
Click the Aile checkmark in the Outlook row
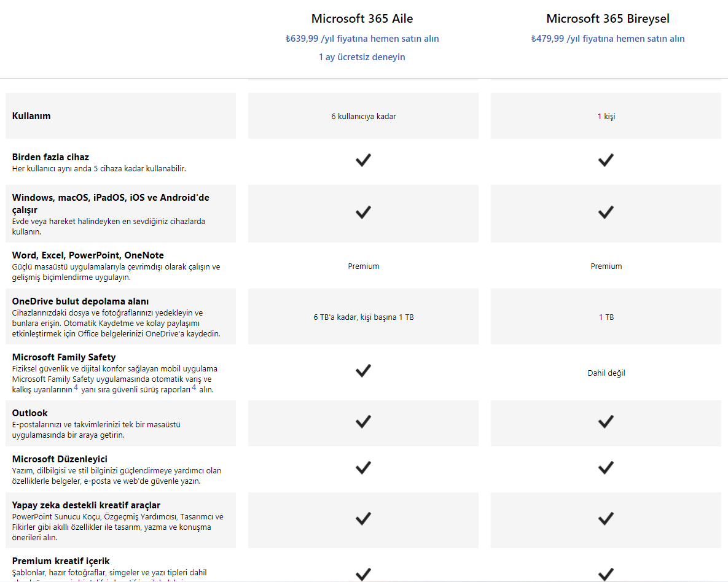[363, 422]
